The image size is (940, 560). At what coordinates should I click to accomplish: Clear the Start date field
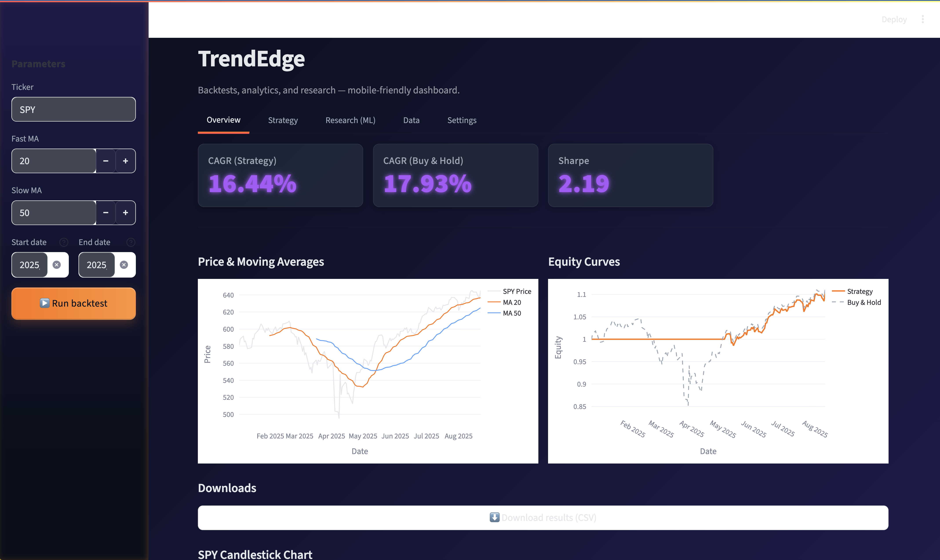(56, 265)
